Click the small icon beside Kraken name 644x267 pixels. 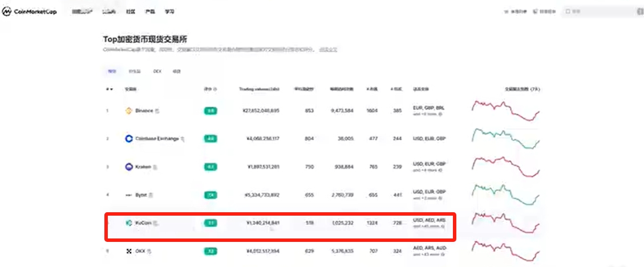(155, 167)
